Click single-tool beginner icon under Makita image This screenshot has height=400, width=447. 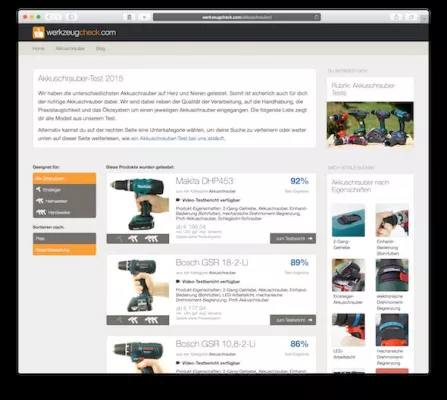tap(119, 239)
